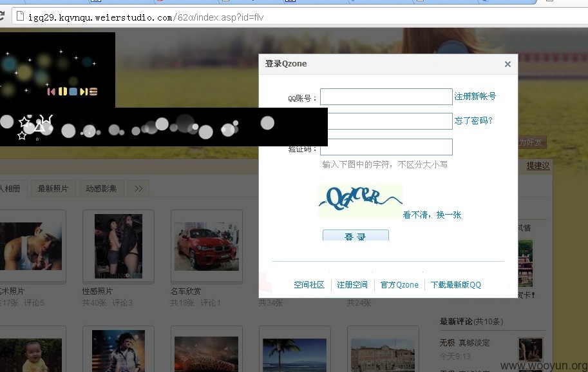
Task: Click the 忘了密码? link
Action: click(x=473, y=121)
